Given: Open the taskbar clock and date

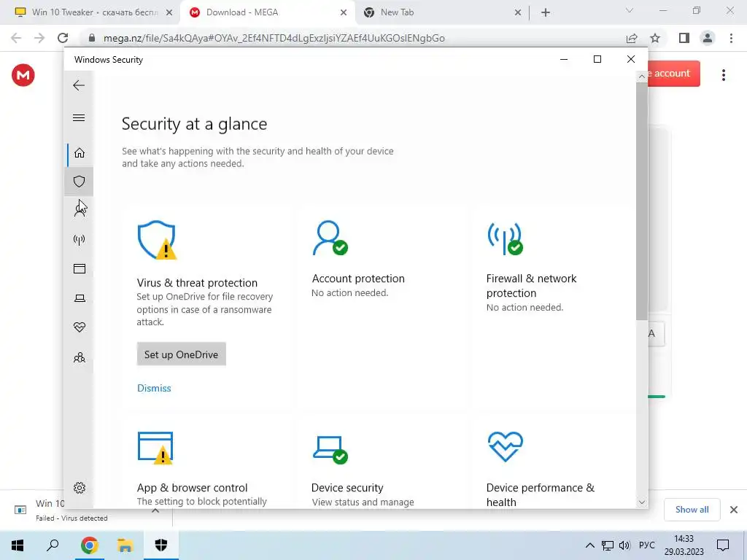Looking at the screenshot, I should click(x=684, y=545).
